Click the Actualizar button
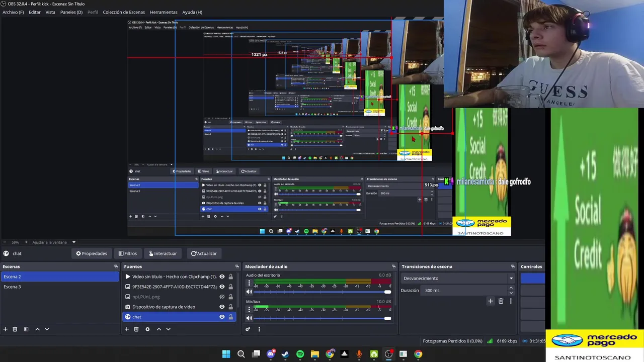 tap(204, 253)
